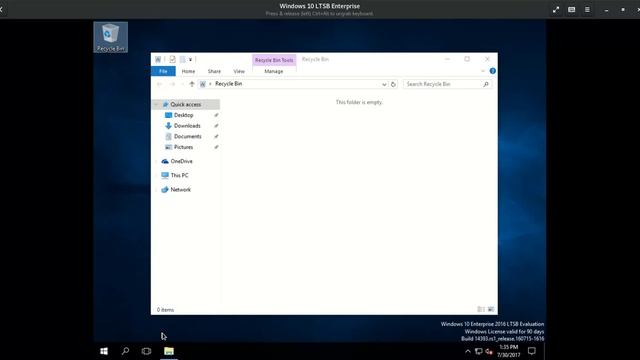Screen dimensions: 640x360
Task: Click the send keys keyboard icon in VM viewer
Action: 571,9
